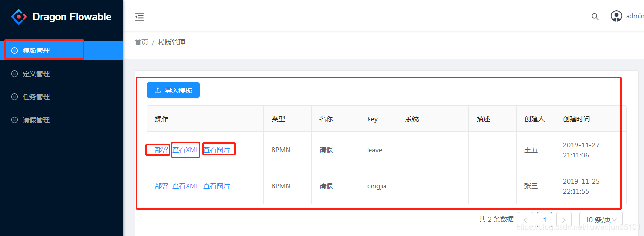Click 请假 name in the qingjia row
Viewport: 644px width, 236px height.
[x=326, y=186]
